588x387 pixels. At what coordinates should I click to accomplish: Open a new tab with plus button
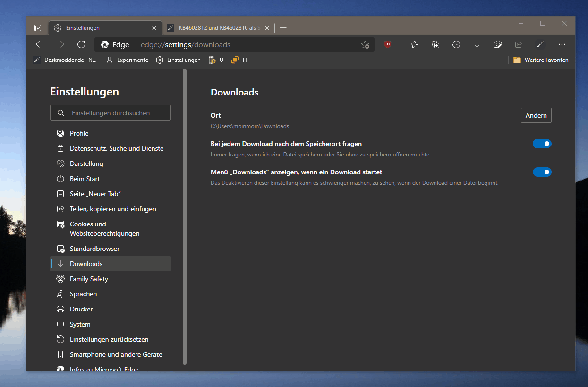[283, 28]
